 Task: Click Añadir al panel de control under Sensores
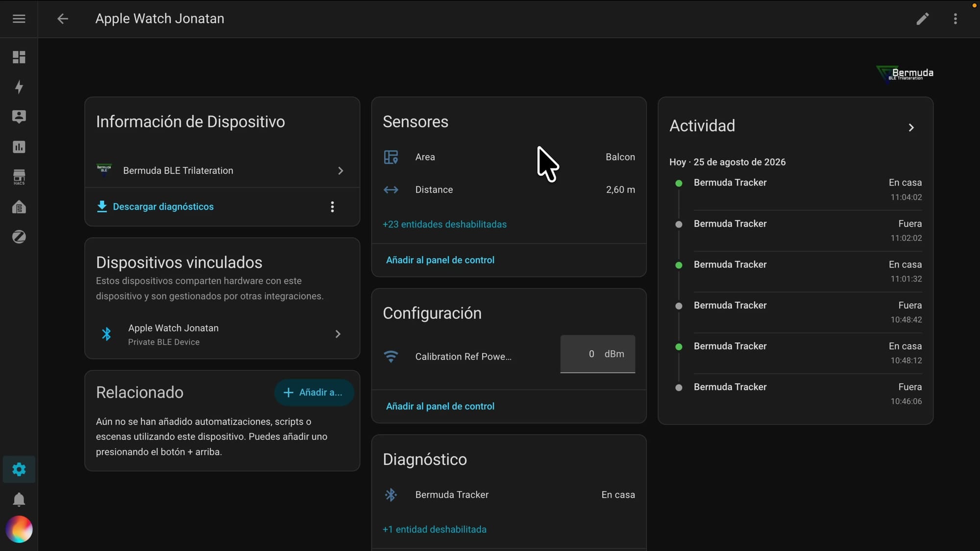click(440, 260)
